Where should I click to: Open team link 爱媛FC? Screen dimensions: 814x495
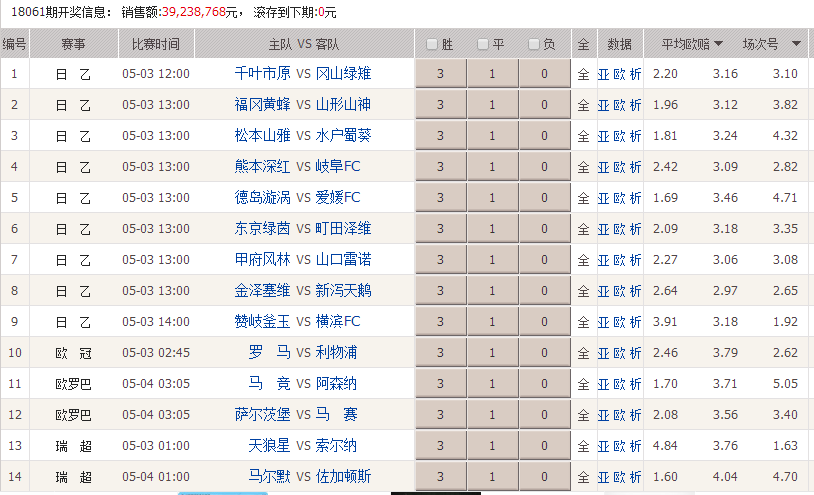pos(337,197)
